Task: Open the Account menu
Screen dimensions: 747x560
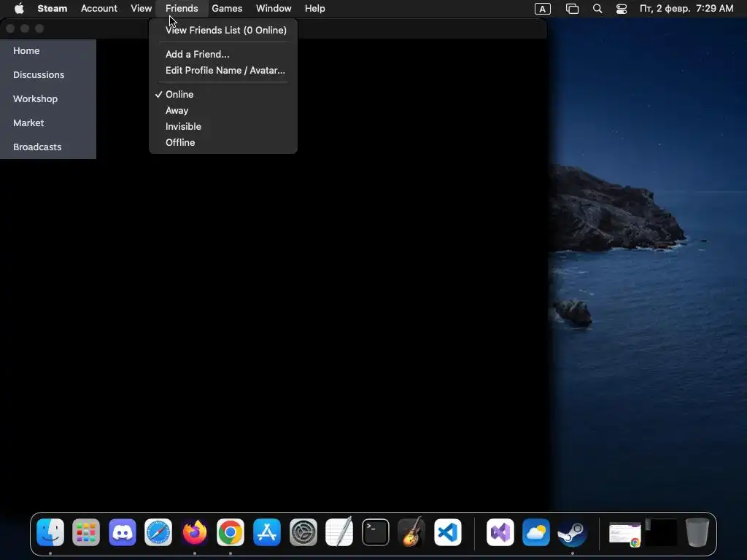Action: (x=99, y=9)
